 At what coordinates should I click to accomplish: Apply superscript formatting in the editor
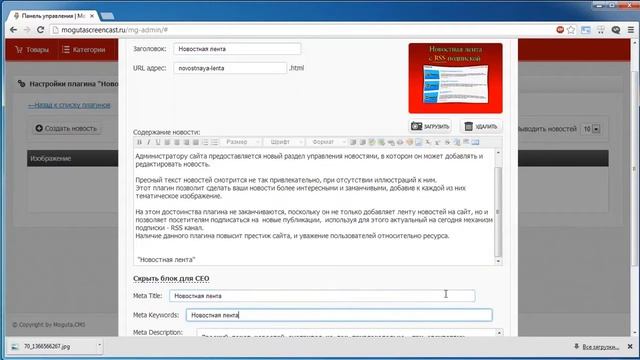[x=437, y=142]
